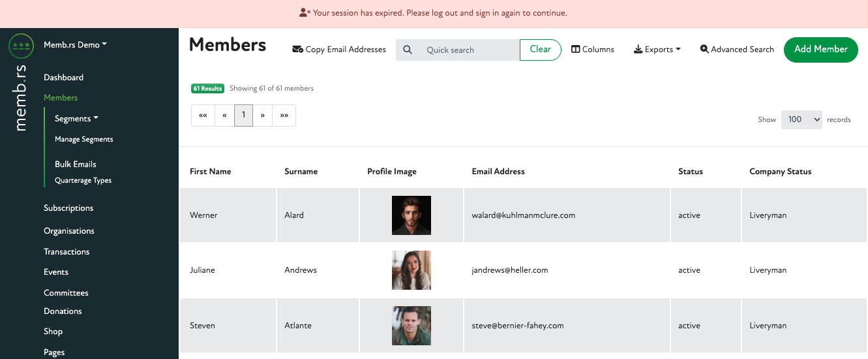Click the magnifier icon in quick search
The width and height of the screenshot is (868, 359).
(x=408, y=50)
